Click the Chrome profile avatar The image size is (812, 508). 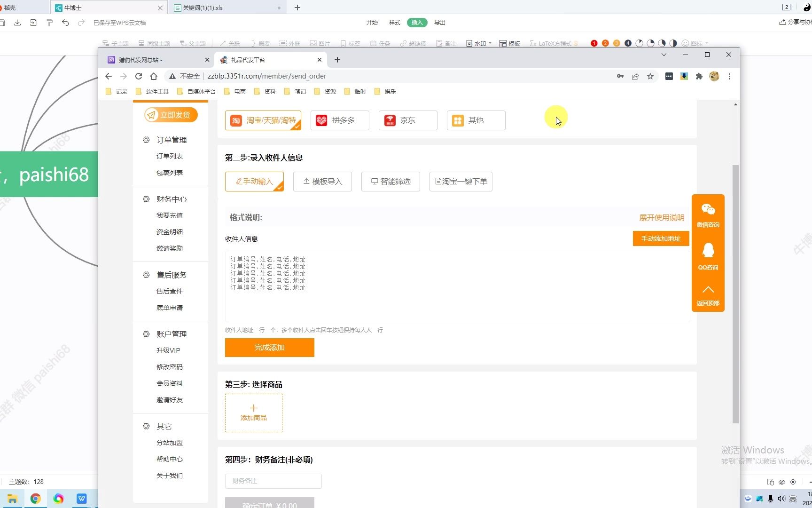(714, 76)
